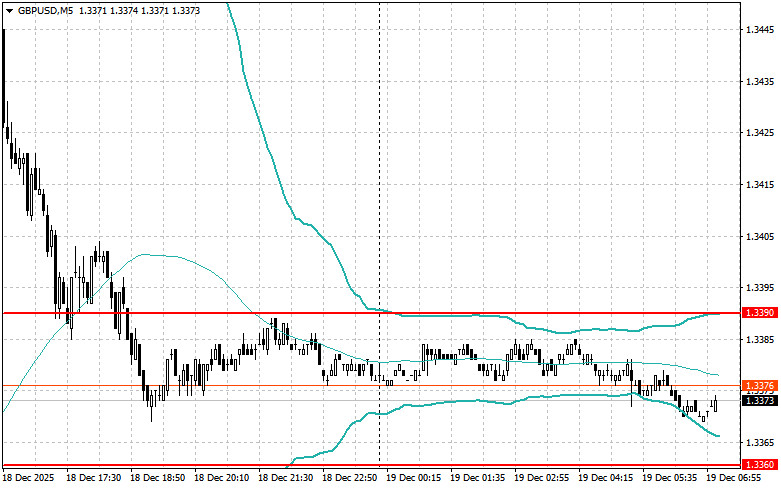The image size is (781, 489).
Task: Click the 19 Dec 01:35 time label
Action: (x=478, y=478)
